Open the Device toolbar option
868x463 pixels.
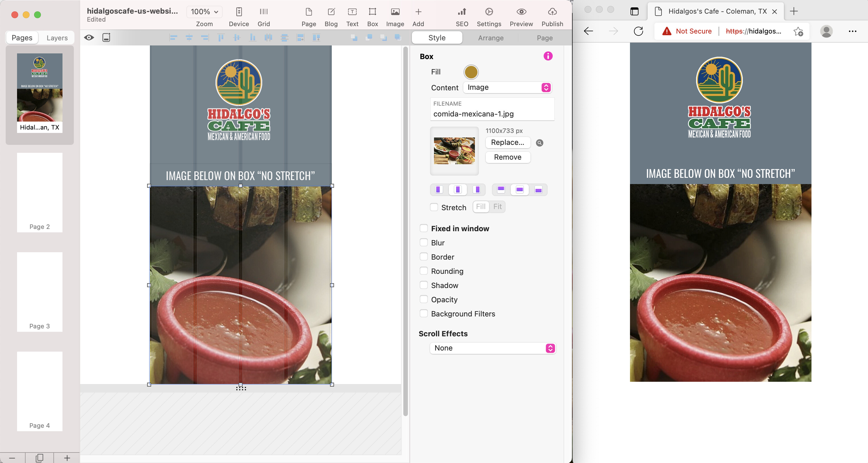tap(239, 17)
